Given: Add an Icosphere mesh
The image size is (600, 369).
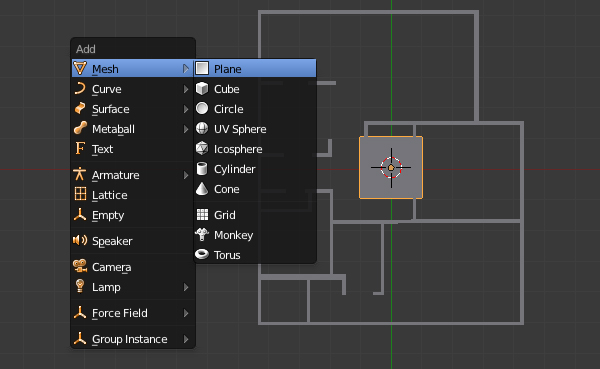Looking at the screenshot, I should tap(255, 149).
